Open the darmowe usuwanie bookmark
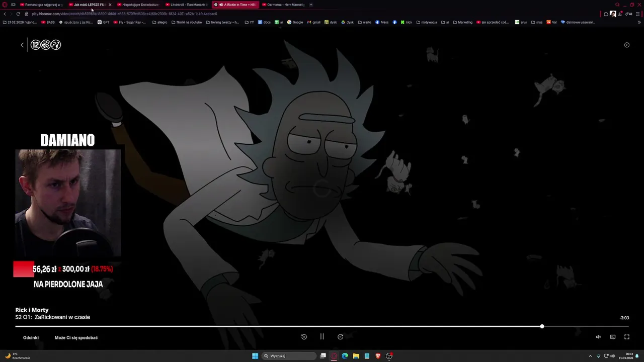 (x=578, y=22)
